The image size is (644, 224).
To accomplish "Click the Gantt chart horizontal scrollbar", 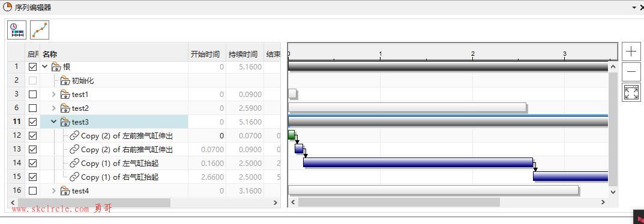I will pos(399,202).
